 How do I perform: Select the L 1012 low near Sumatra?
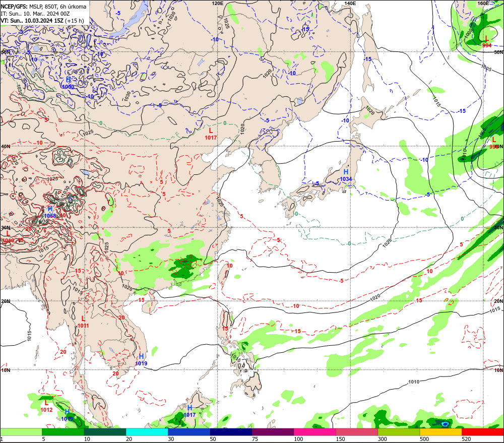pyautogui.click(x=46, y=406)
